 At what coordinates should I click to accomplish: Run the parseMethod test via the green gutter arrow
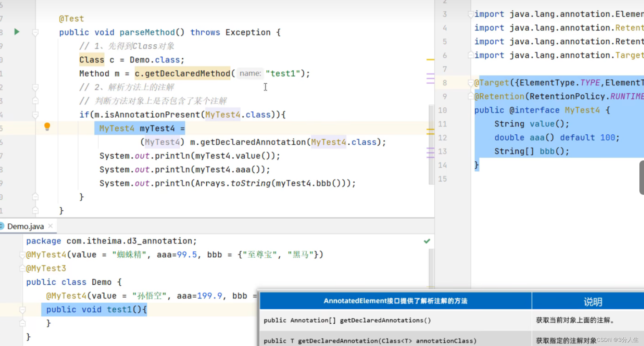(x=16, y=32)
